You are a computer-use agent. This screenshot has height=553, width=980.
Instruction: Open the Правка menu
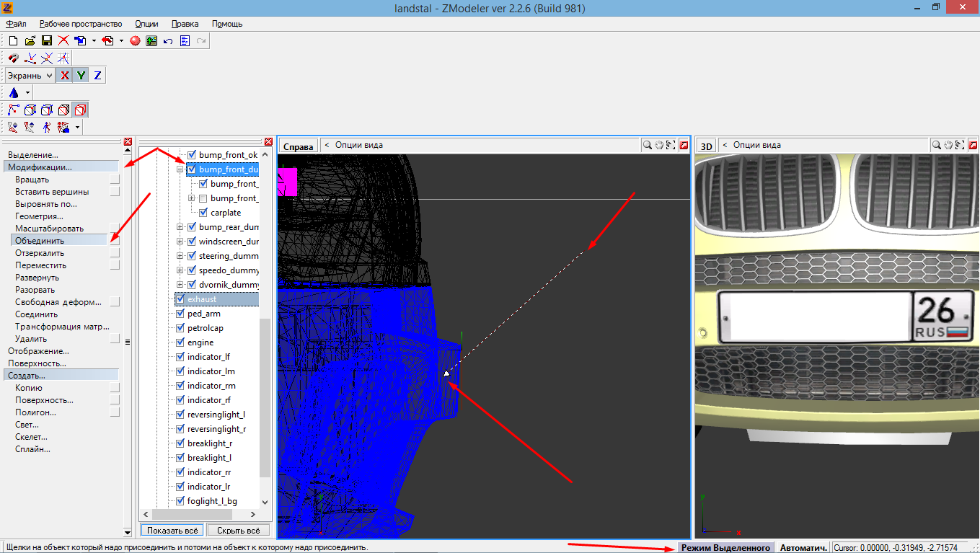(x=185, y=24)
